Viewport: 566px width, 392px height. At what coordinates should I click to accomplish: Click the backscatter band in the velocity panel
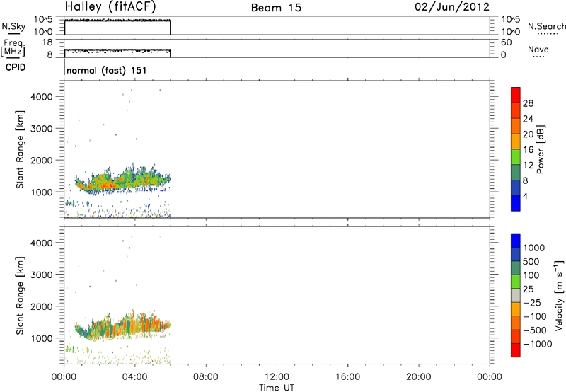[121, 327]
